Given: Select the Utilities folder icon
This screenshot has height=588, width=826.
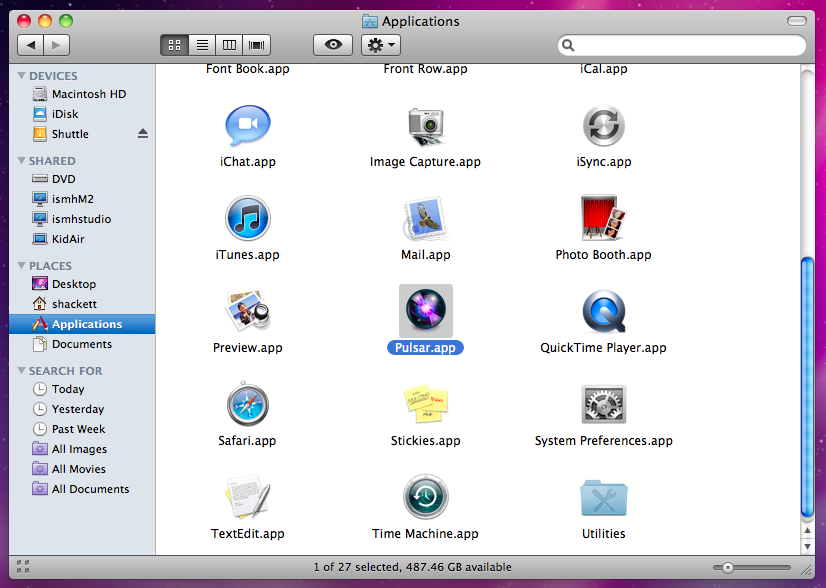Looking at the screenshot, I should (604, 498).
